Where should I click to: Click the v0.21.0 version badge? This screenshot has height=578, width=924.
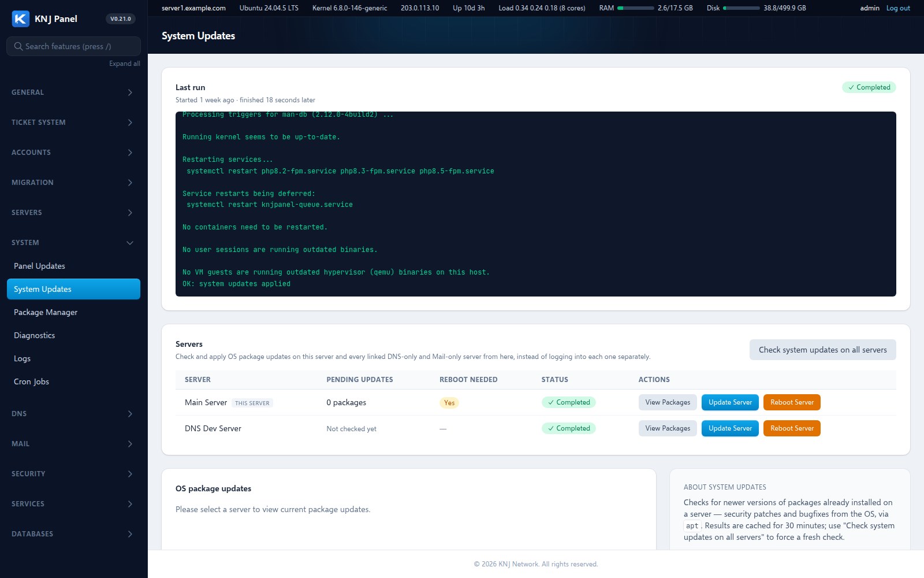(x=121, y=18)
